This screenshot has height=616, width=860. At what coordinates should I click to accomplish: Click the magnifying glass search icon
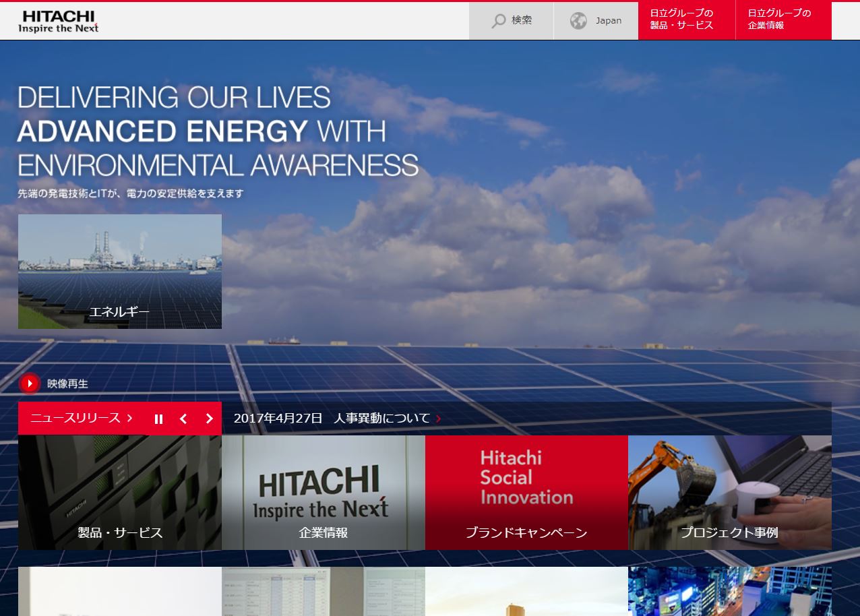click(x=499, y=21)
